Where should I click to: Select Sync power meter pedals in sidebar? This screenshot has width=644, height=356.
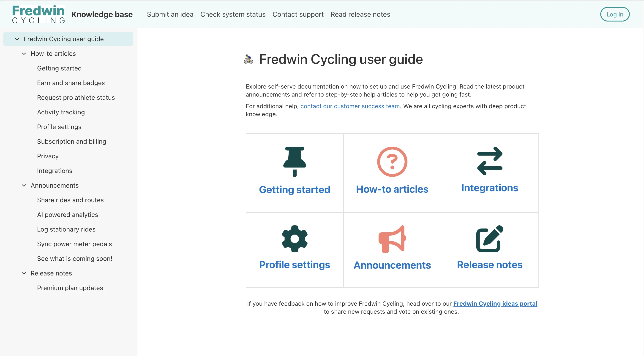click(x=74, y=244)
